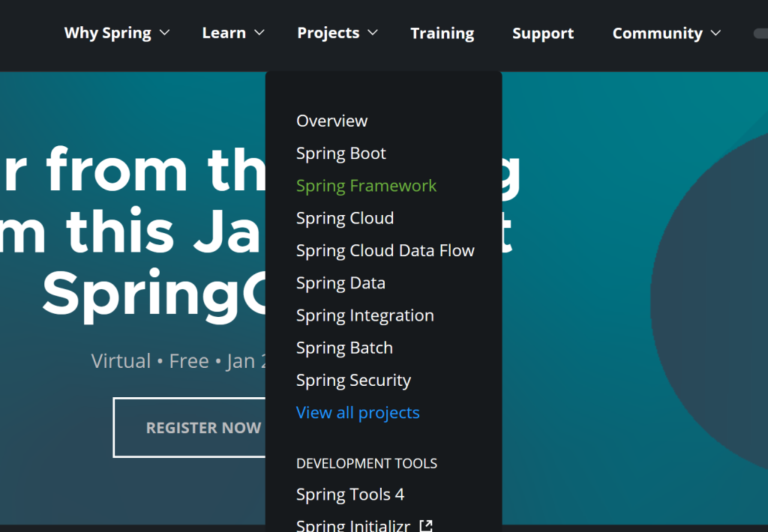Select the Spring Cloud project
The image size is (768, 532).
[345, 218]
